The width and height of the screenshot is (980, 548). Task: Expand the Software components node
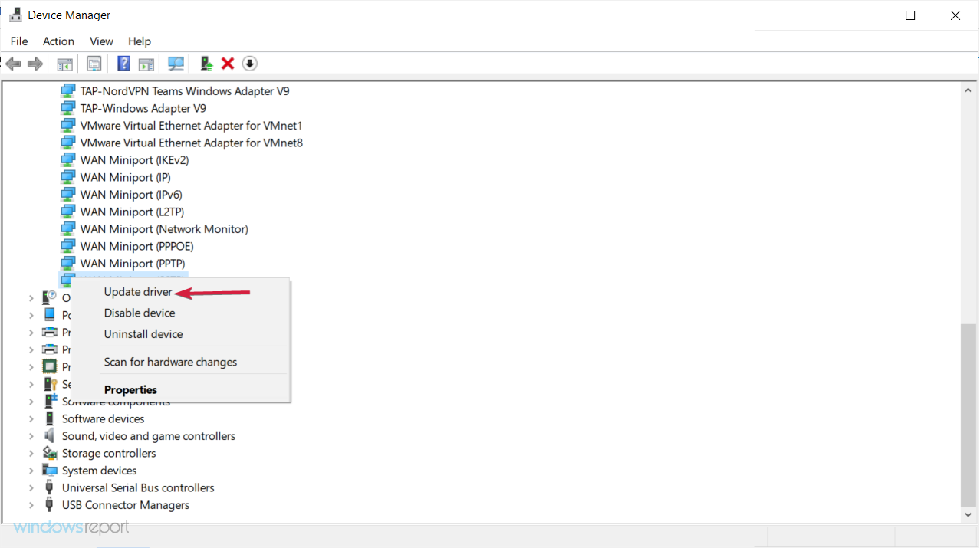coord(31,402)
